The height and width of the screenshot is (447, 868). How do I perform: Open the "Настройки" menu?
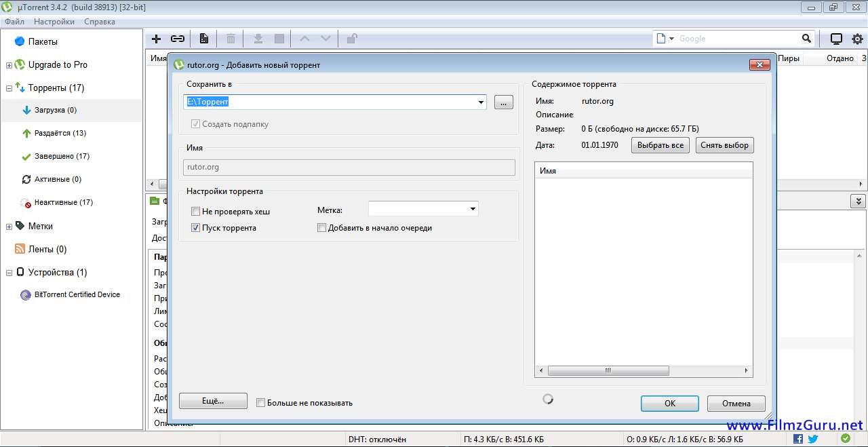[54, 22]
